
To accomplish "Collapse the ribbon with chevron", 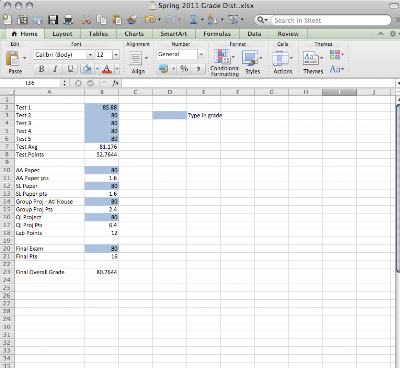I will pos(381,34).
